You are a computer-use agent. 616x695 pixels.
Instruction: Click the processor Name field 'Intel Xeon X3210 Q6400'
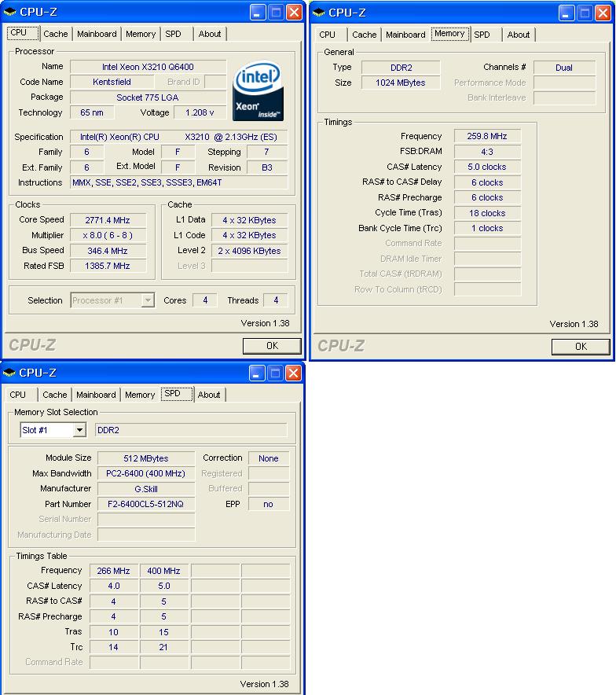[x=148, y=67]
